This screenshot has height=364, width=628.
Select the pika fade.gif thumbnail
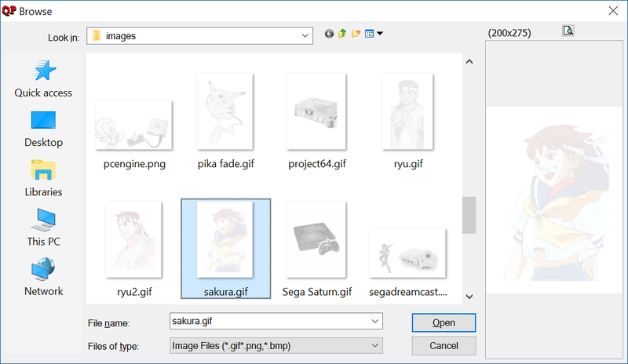click(225, 111)
